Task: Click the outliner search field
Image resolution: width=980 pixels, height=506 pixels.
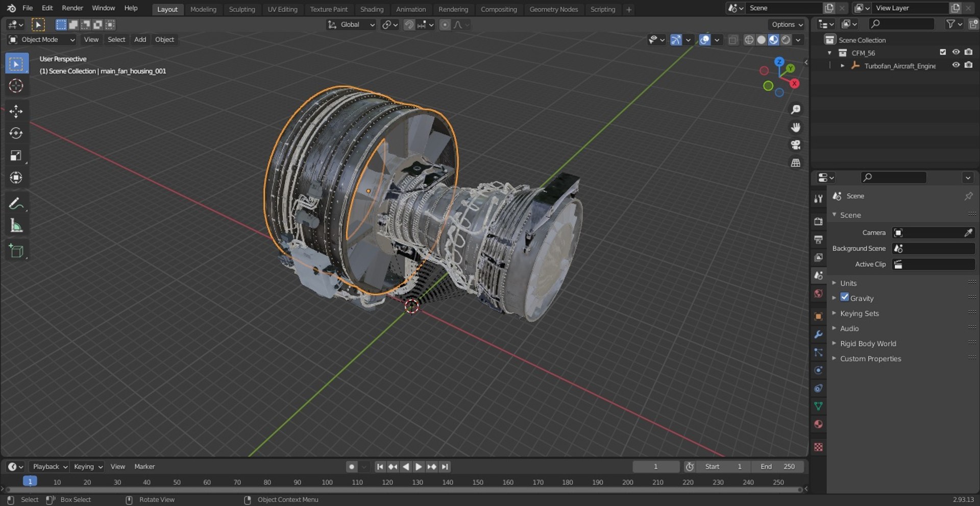Action: [902, 23]
